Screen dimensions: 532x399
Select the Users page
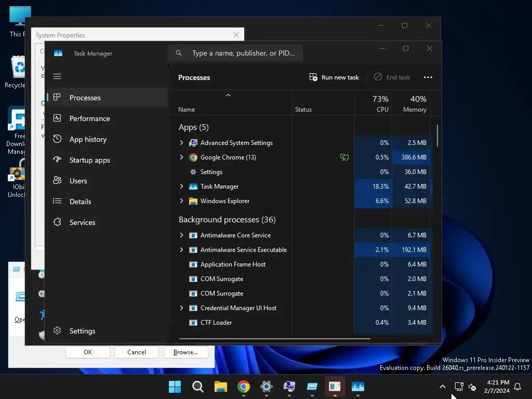point(107,181)
